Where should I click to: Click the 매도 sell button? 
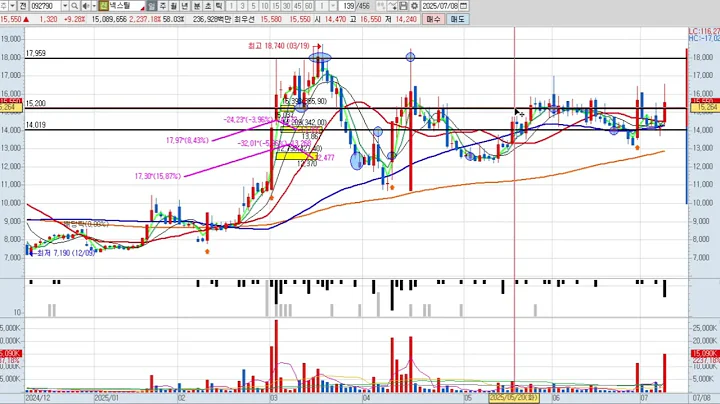pyautogui.click(x=457, y=19)
